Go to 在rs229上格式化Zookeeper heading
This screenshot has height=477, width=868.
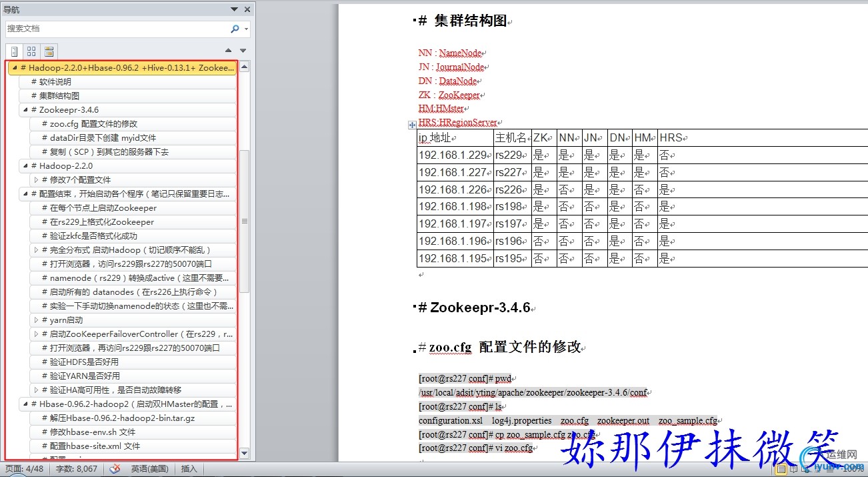133,221
